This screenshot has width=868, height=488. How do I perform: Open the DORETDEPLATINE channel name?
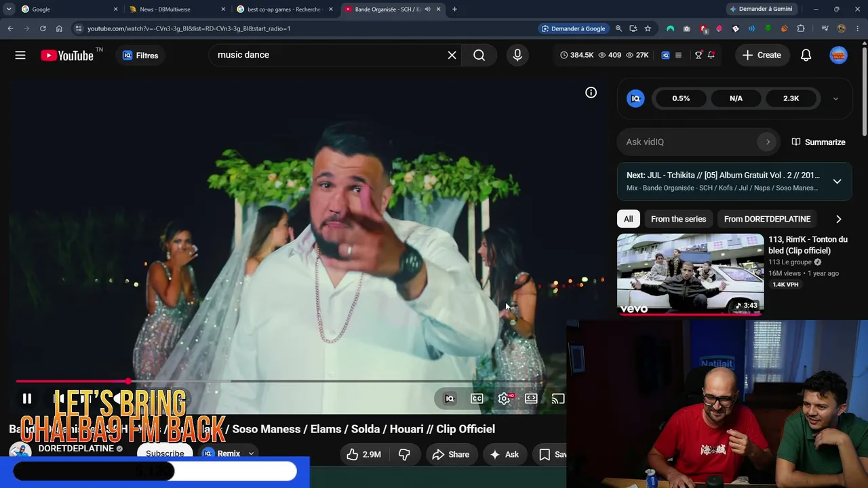[76, 449]
